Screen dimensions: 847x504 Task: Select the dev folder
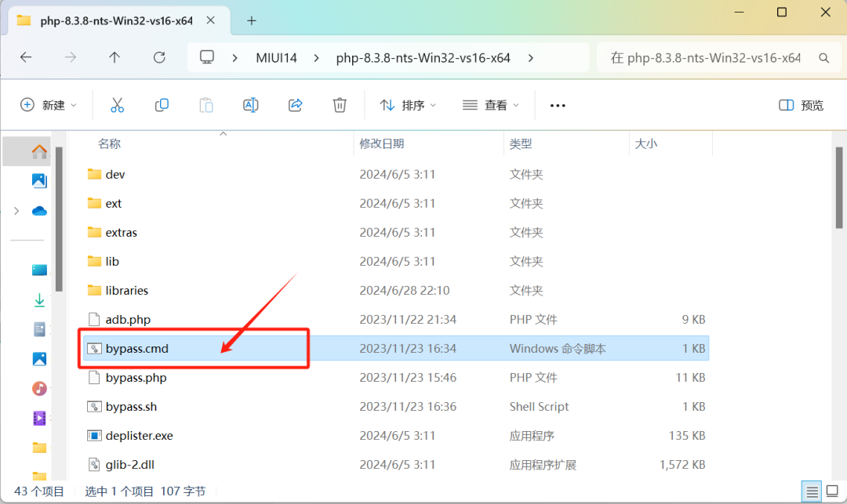[x=396, y=174]
